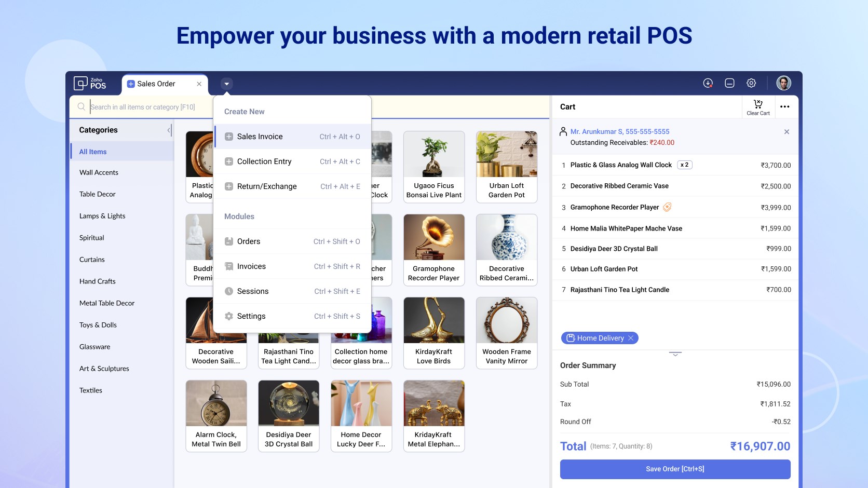This screenshot has width=868, height=488.
Task: Open the user profile avatar
Action: pyautogui.click(x=783, y=83)
